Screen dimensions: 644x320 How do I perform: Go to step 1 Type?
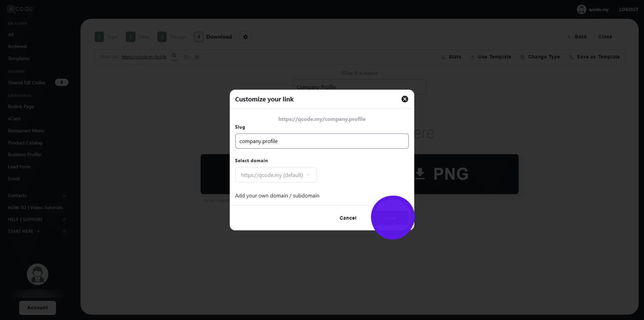[106, 37]
